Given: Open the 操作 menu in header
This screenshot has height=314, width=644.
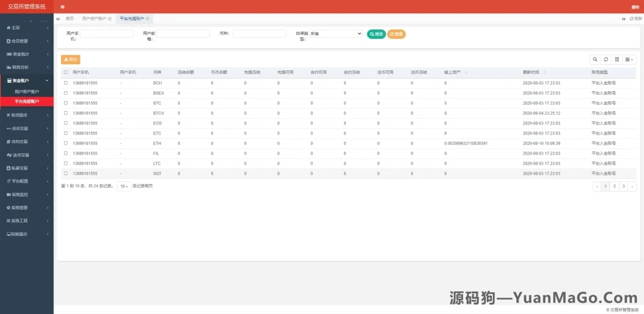Looking at the screenshot, I should pos(636,7).
